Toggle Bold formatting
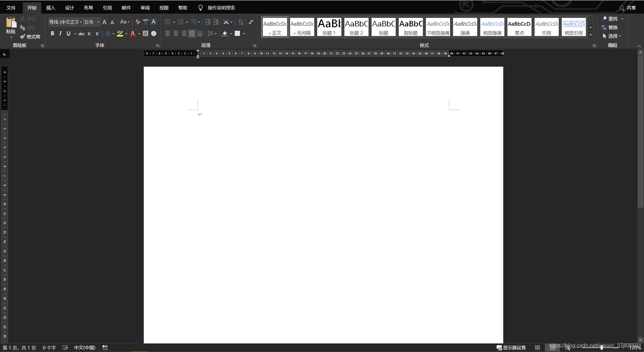Viewport: 644px width, 352px height. tap(52, 33)
